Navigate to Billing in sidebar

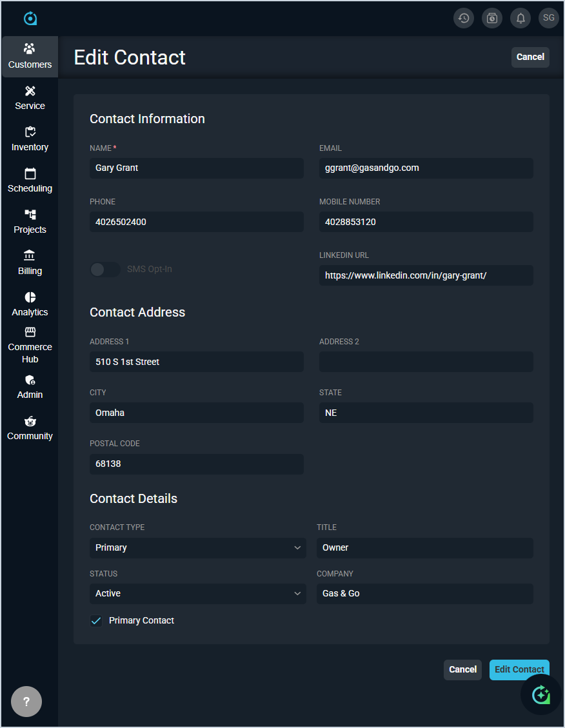(30, 263)
